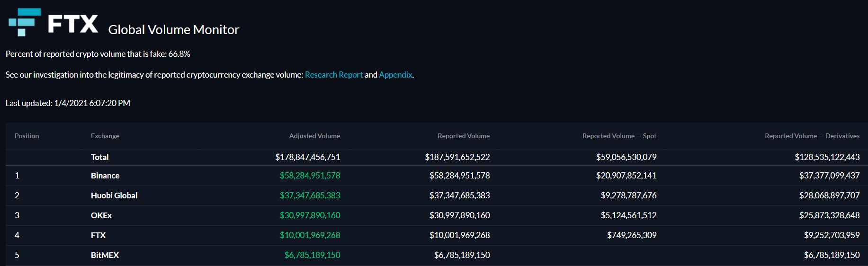Sort by Position column header
The height and width of the screenshot is (266, 868).
[x=27, y=136]
